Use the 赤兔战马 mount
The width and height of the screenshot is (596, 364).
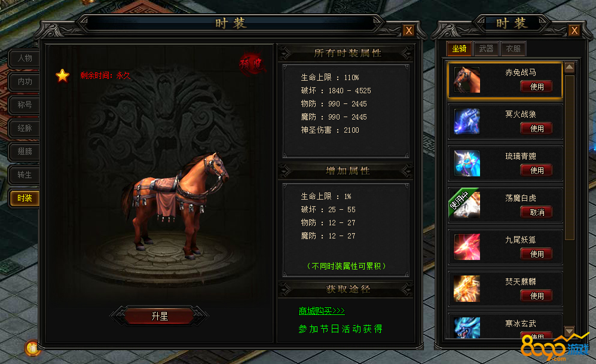536,87
